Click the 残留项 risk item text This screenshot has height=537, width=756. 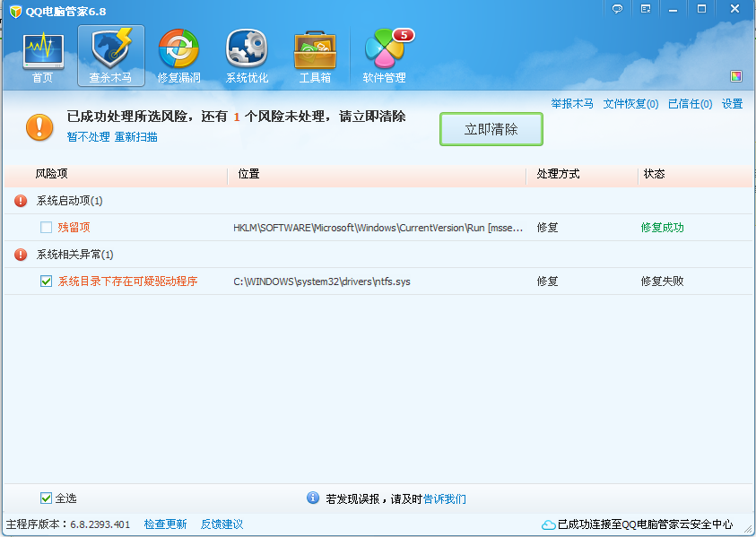tap(74, 228)
